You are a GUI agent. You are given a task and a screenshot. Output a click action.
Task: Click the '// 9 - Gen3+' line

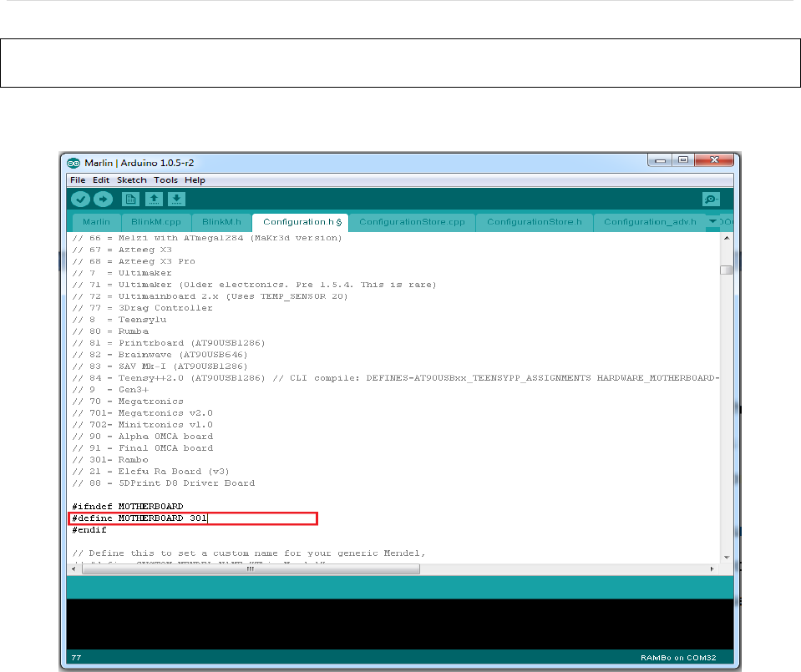coord(110,390)
